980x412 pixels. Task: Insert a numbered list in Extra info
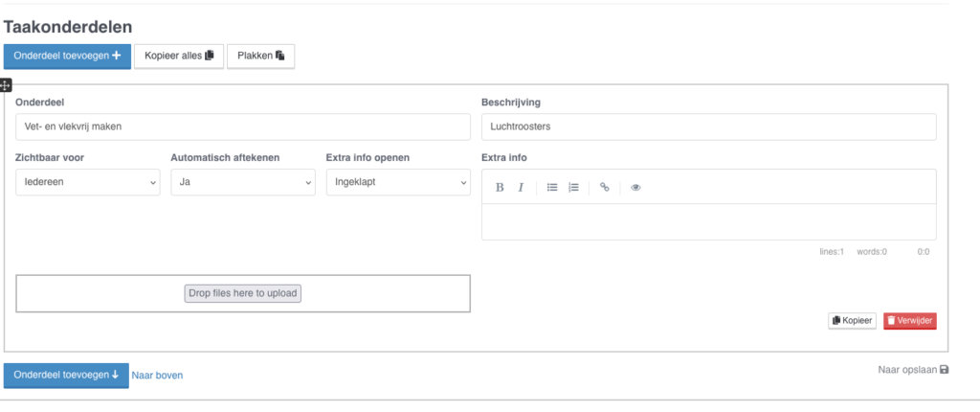(x=573, y=188)
